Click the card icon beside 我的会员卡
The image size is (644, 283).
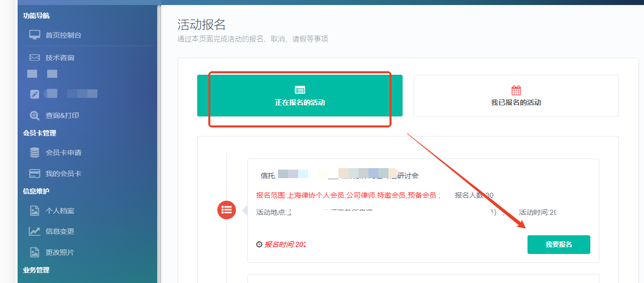35,174
